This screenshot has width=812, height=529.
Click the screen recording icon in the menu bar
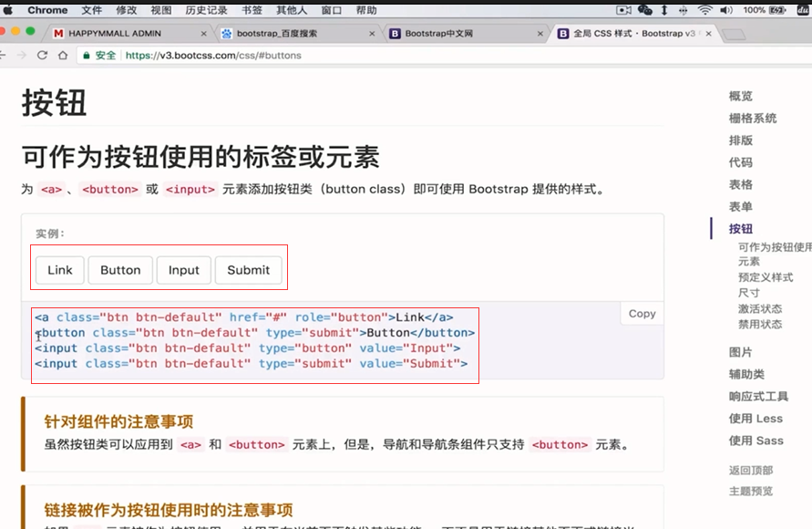pyautogui.click(x=623, y=10)
